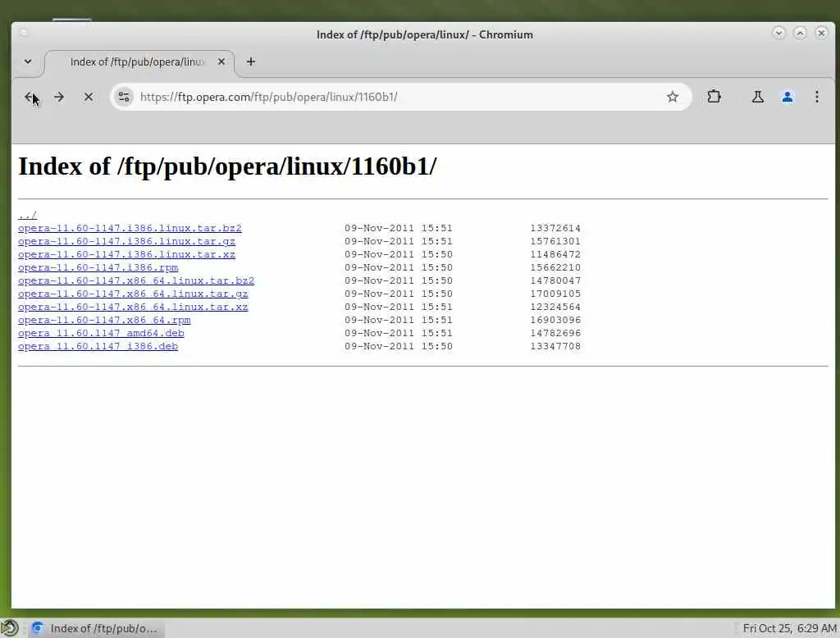Click file size 14780047
Image resolution: width=840 pixels, height=638 pixels.
555,280
